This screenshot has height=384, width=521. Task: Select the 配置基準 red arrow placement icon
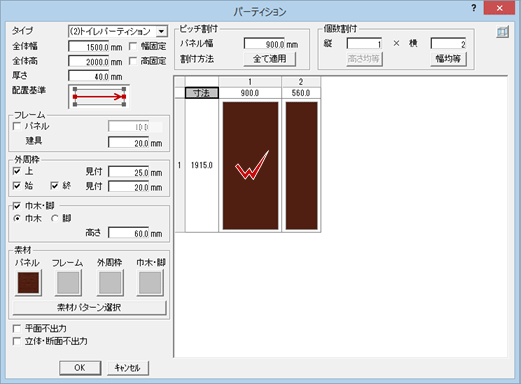pos(99,97)
